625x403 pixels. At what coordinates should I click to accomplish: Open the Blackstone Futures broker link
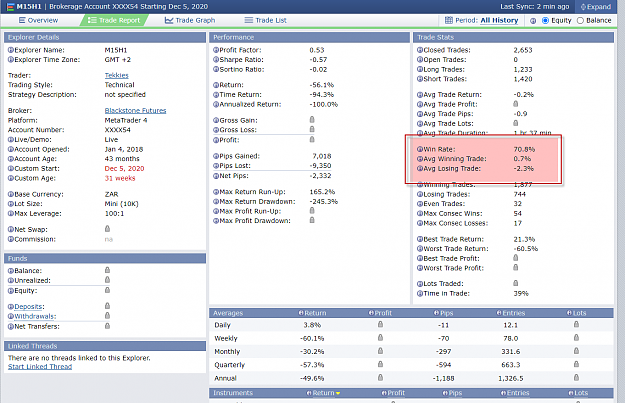point(135,110)
